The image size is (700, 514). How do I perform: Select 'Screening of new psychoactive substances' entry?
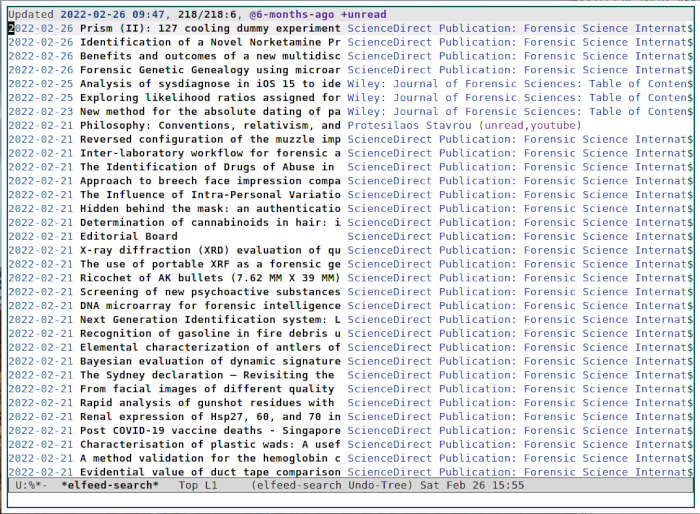(210, 292)
